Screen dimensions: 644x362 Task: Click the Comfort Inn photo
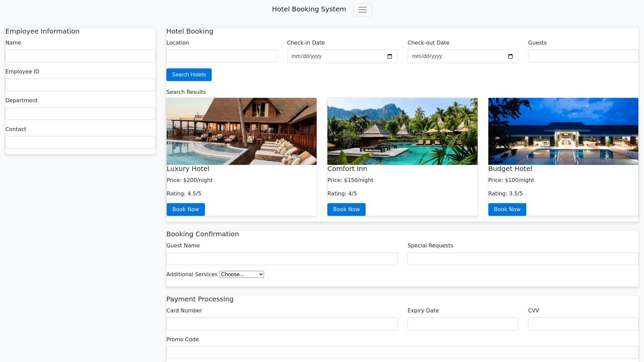[402, 131]
